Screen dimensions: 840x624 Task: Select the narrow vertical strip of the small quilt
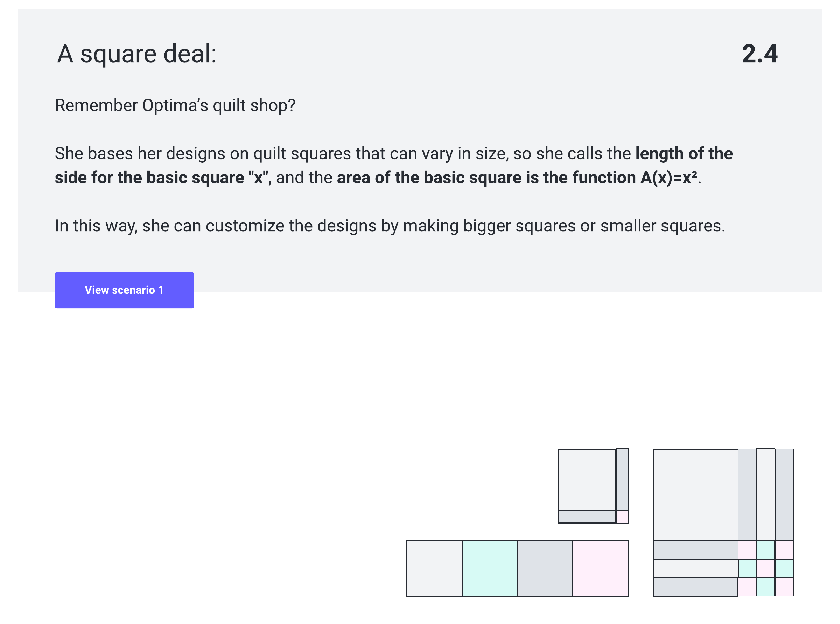pyautogui.click(x=622, y=480)
